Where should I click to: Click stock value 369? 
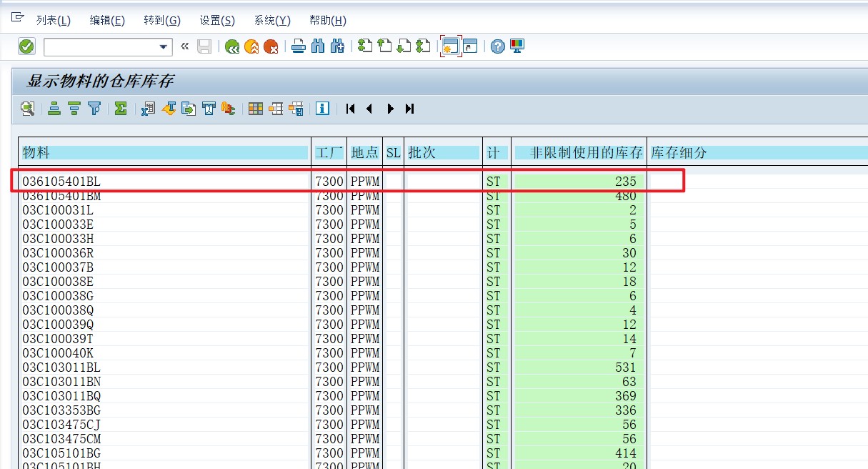click(x=625, y=396)
